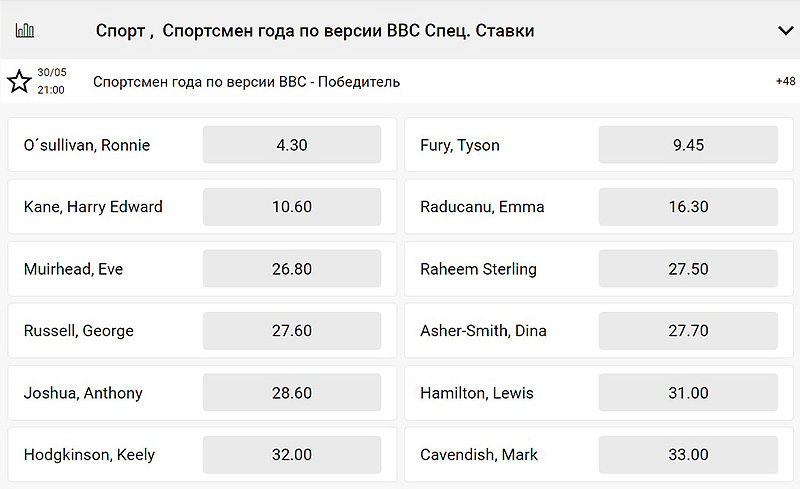Click the 30/05 21:00 event date
Screen dimensions: 800x489
point(51,81)
